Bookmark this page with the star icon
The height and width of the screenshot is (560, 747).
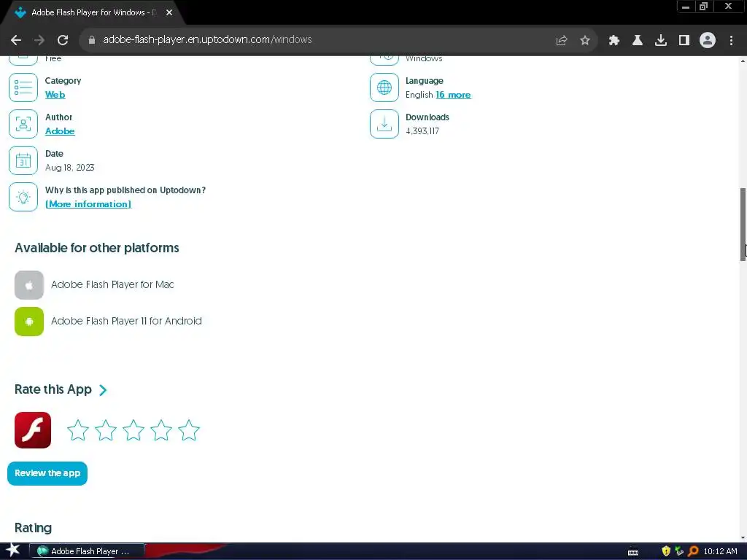coord(585,41)
